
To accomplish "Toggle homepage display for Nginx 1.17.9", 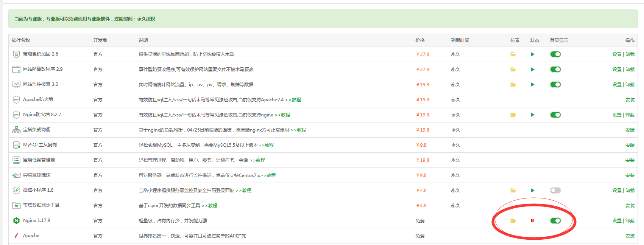I will click(555, 221).
